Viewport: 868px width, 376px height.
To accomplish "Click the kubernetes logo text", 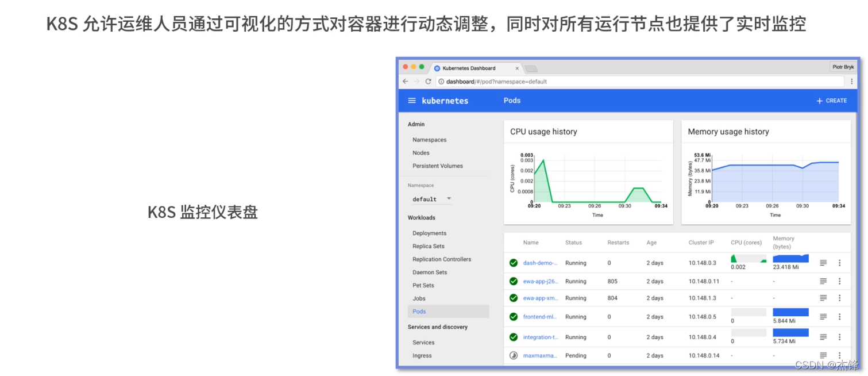I will click(x=445, y=101).
